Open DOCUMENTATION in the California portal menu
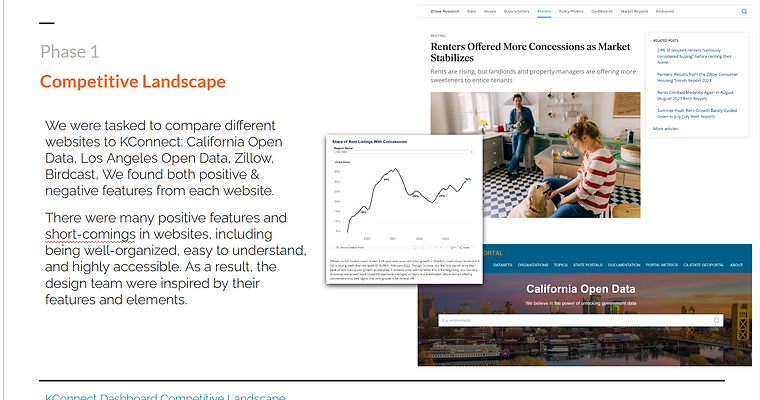This screenshot has width=760, height=400. (624, 265)
